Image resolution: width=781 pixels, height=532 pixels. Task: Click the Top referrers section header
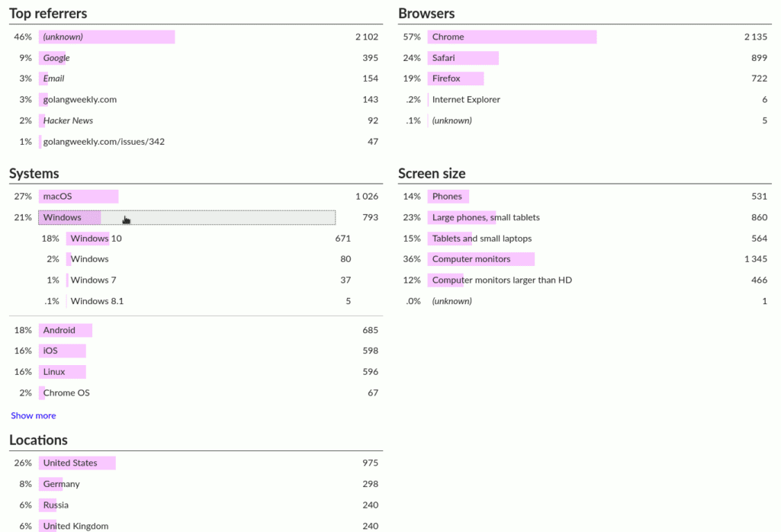tap(47, 13)
